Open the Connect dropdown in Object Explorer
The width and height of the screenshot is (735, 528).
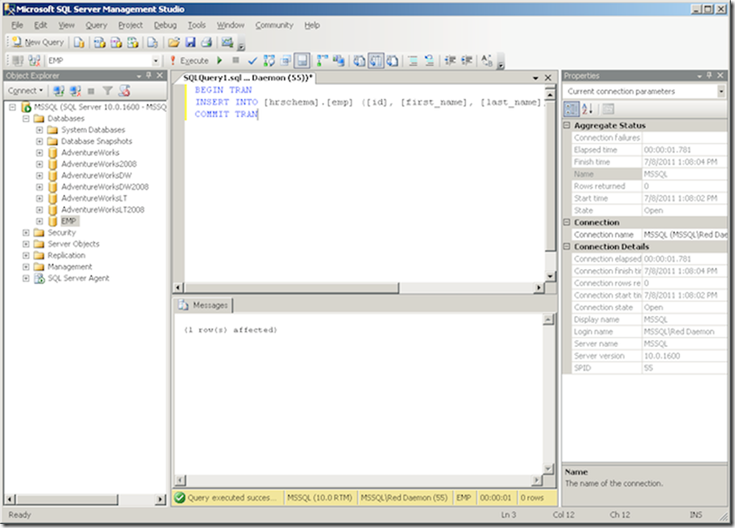(x=25, y=91)
